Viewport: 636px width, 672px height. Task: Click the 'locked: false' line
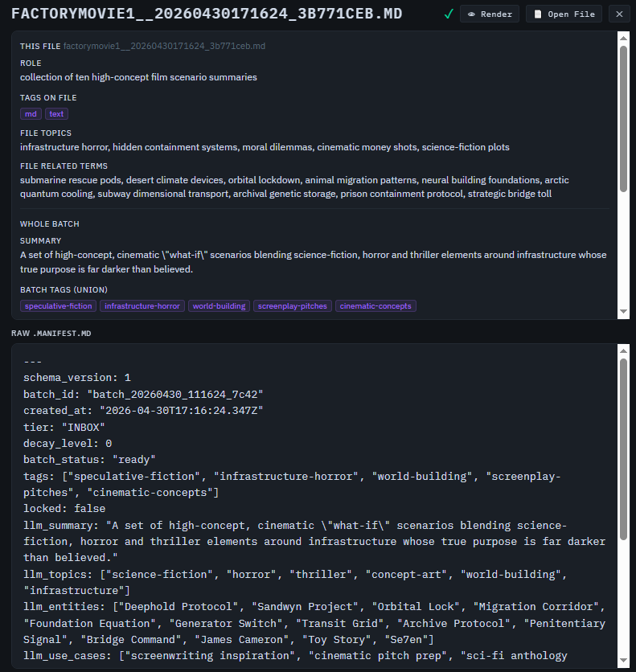pos(64,509)
